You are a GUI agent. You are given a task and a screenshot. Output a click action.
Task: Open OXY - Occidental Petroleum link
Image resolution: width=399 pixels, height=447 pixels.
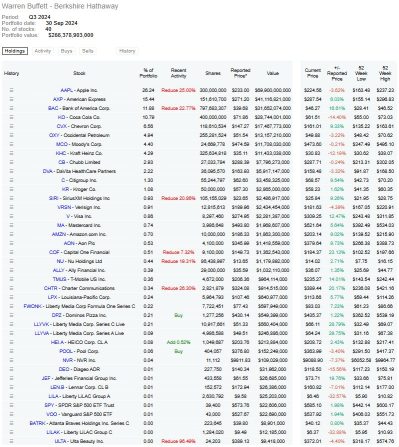pos(79,135)
